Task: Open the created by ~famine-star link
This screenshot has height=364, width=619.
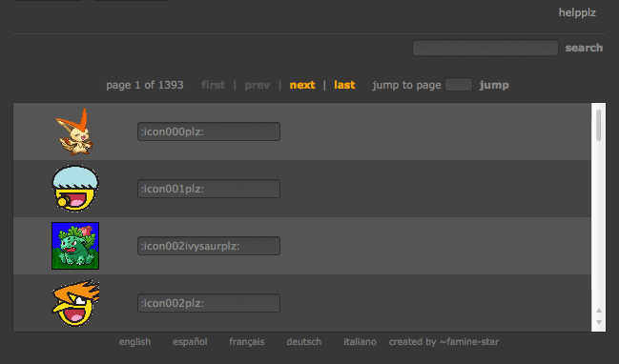Action: pos(444,341)
